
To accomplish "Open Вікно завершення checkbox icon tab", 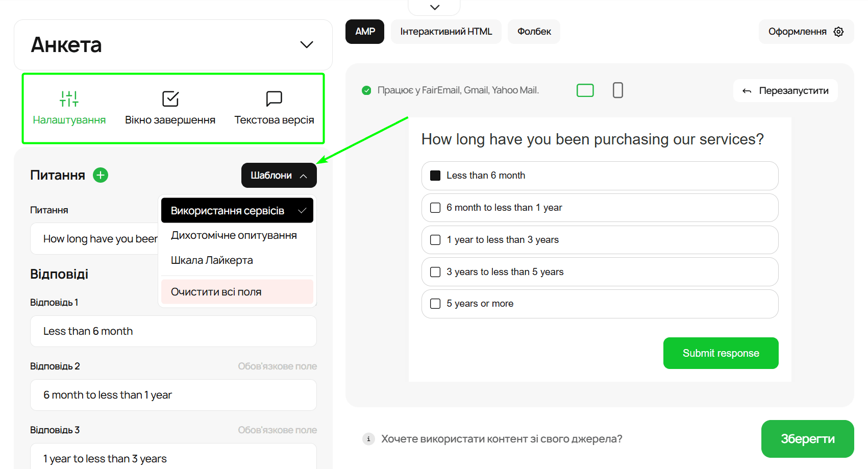I will pos(170,98).
